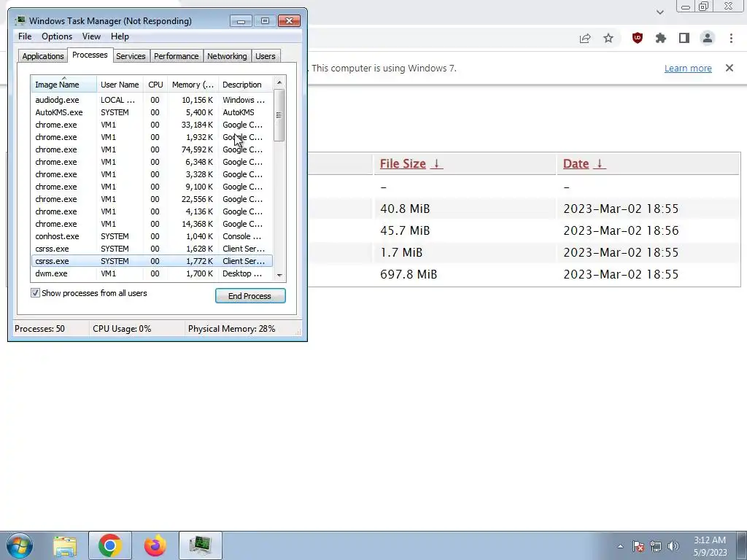Image resolution: width=747 pixels, height=560 pixels.
Task: Sort processes by User Name column
Action: click(x=120, y=85)
